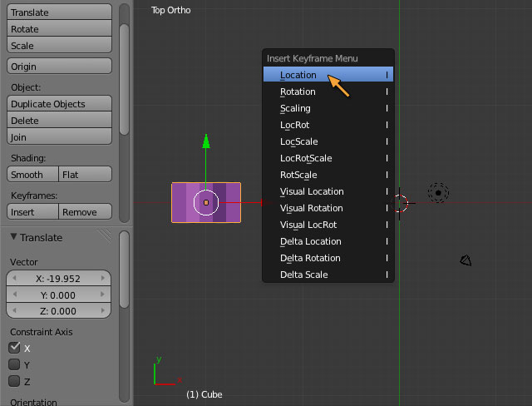Select the lamp object in viewport
The height and width of the screenshot is (406, 532).
click(x=438, y=193)
